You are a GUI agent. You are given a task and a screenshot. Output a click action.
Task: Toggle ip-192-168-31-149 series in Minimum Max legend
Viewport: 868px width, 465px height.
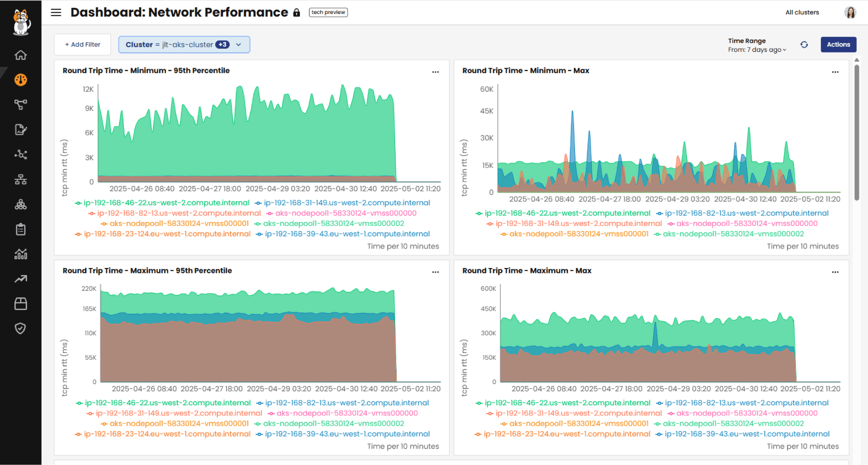[x=574, y=224]
